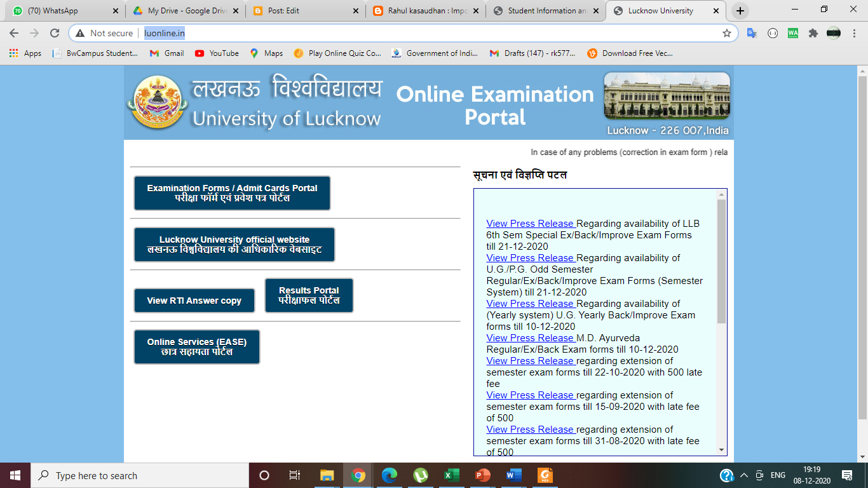Click the notice board scrollbar thumb
This screenshot has width=868, height=488.
tap(721, 261)
